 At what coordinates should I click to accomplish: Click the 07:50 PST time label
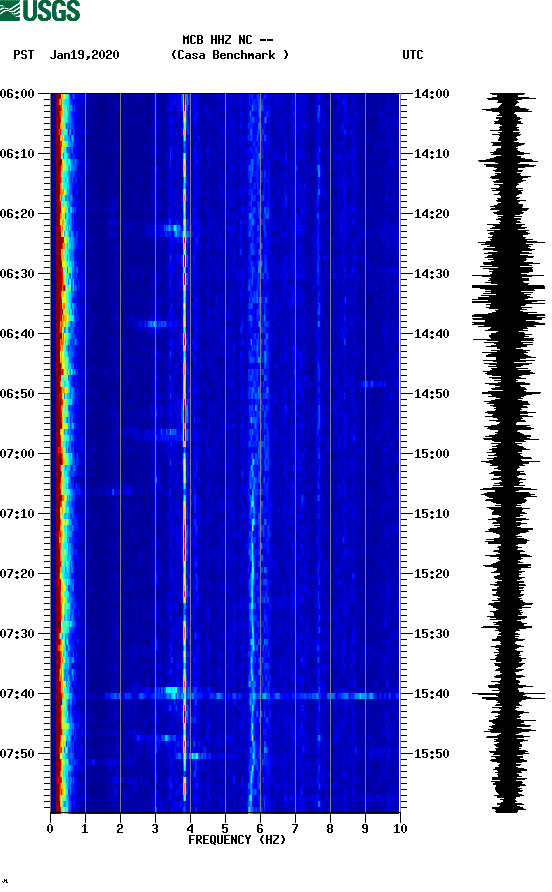(x=17, y=754)
